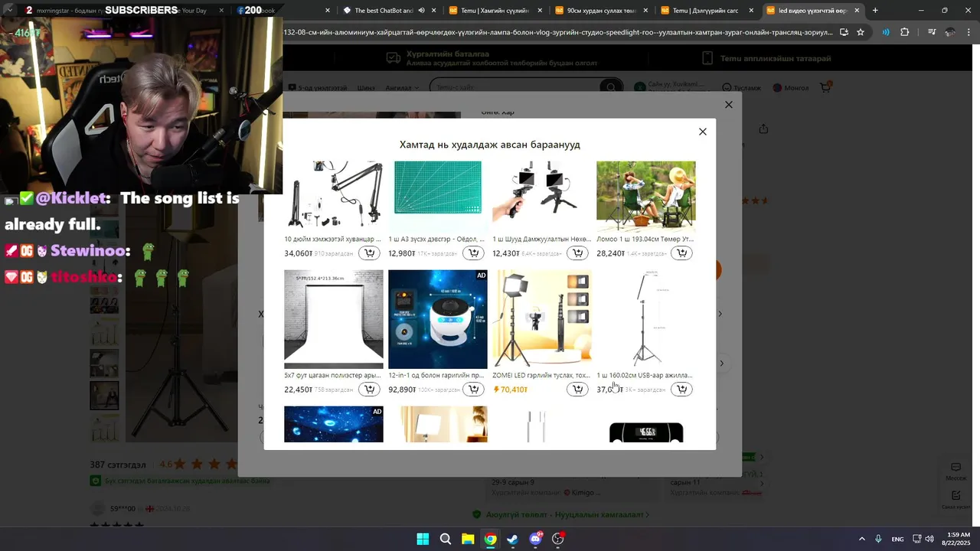Open the title '1 ш Шууд Дамжуулалтын'
The image size is (980, 551).
[x=541, y=240]
